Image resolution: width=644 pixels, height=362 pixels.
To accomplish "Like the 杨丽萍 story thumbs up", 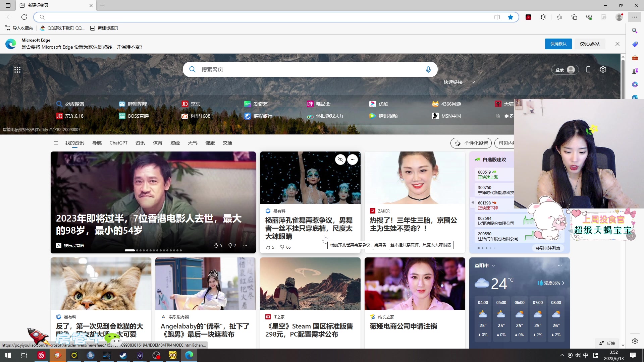I will coord(268,247).
